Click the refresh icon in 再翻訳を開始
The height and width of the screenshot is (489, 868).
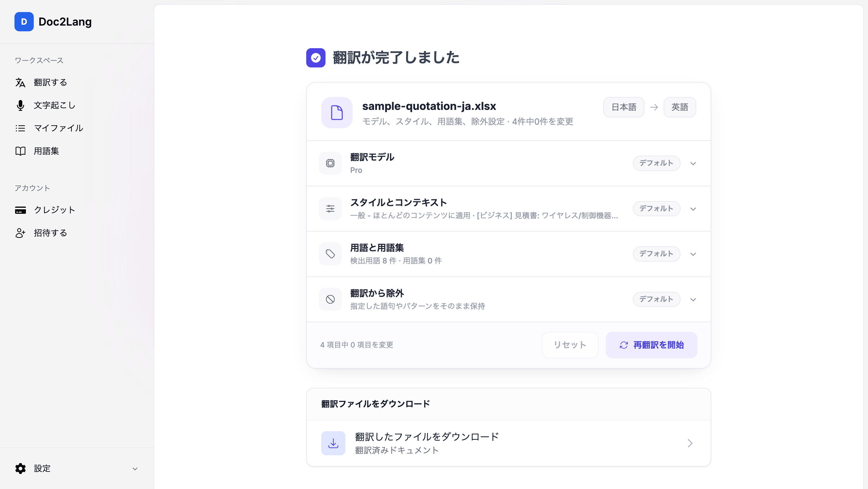click(x=624, y=345)
